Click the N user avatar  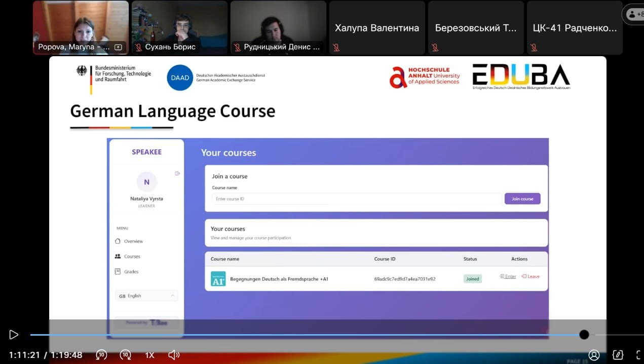click(x=147, y=182)
